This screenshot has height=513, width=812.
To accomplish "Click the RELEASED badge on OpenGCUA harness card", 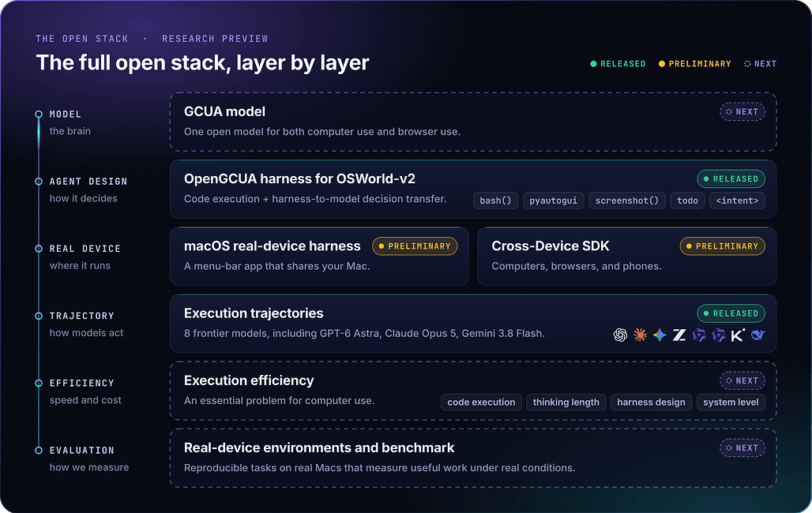I will coord(731,179).
